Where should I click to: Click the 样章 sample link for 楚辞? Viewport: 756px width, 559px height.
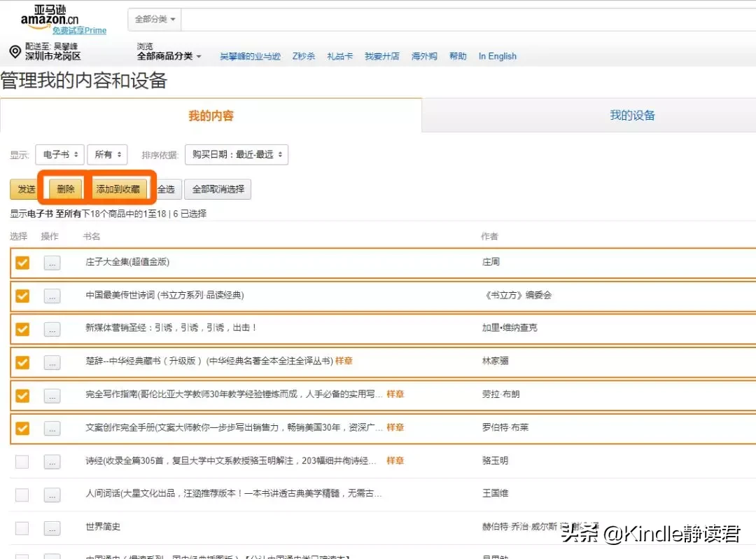coord(345,361)
